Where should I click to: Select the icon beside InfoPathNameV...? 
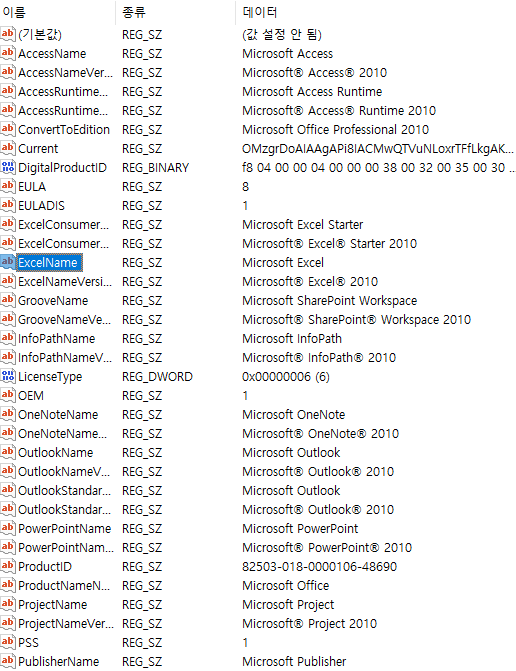[8, 357]
